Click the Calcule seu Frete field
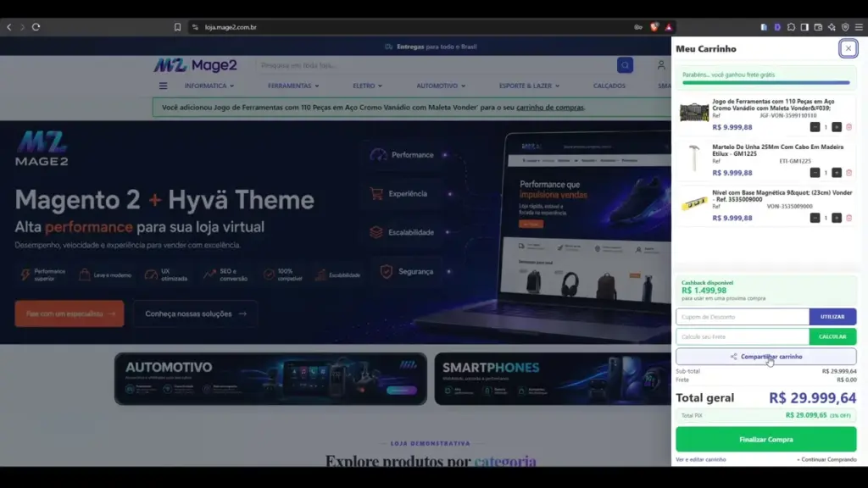This screenshot has width=868, height=488. point(743,336)
